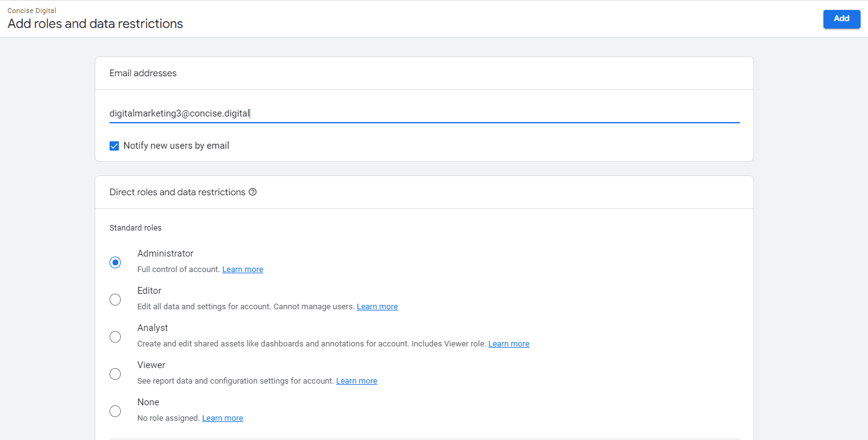
Task: Select the None role radio button
Action: point(115,411)
